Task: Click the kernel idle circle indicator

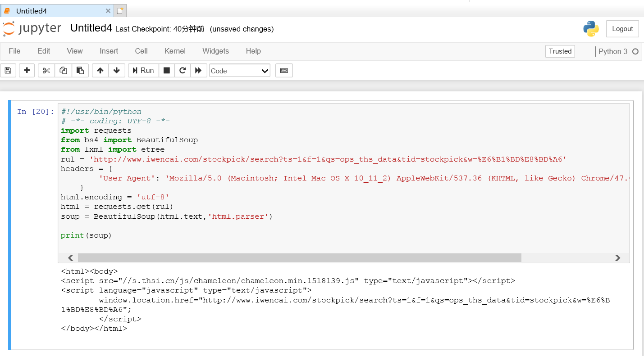Action: click(635, 51)
